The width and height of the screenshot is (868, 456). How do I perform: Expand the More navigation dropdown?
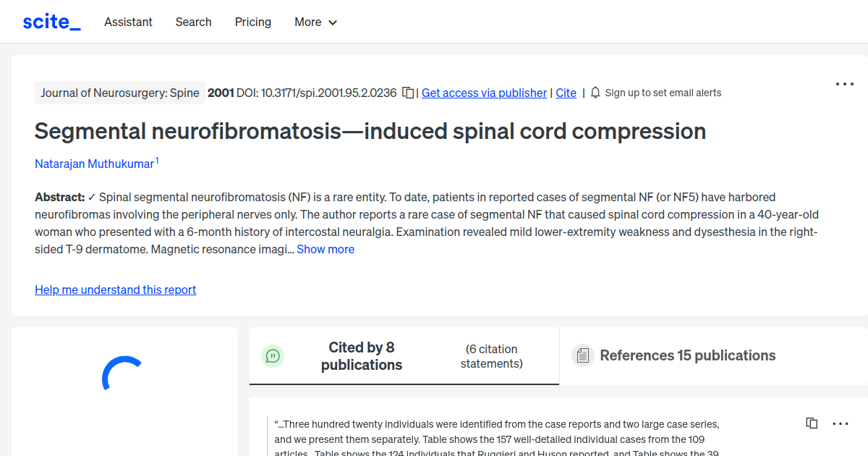tap(315, 22)
